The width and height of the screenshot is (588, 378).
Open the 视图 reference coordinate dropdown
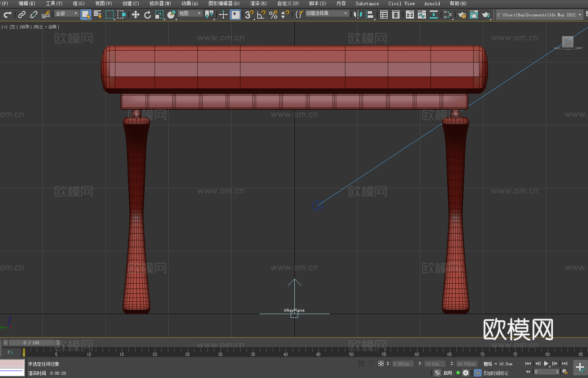tap(190, 13)
